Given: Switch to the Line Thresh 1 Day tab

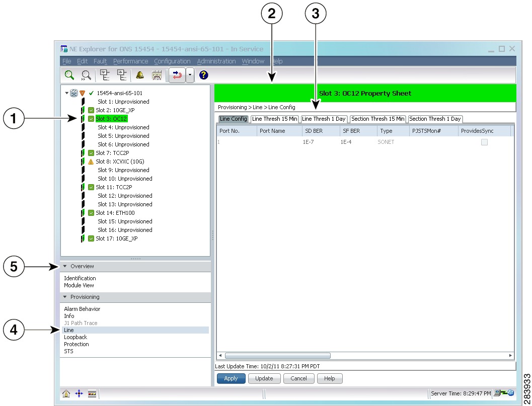Looking at the screenshot, I should pyautogui.click(x=324, y=119).
